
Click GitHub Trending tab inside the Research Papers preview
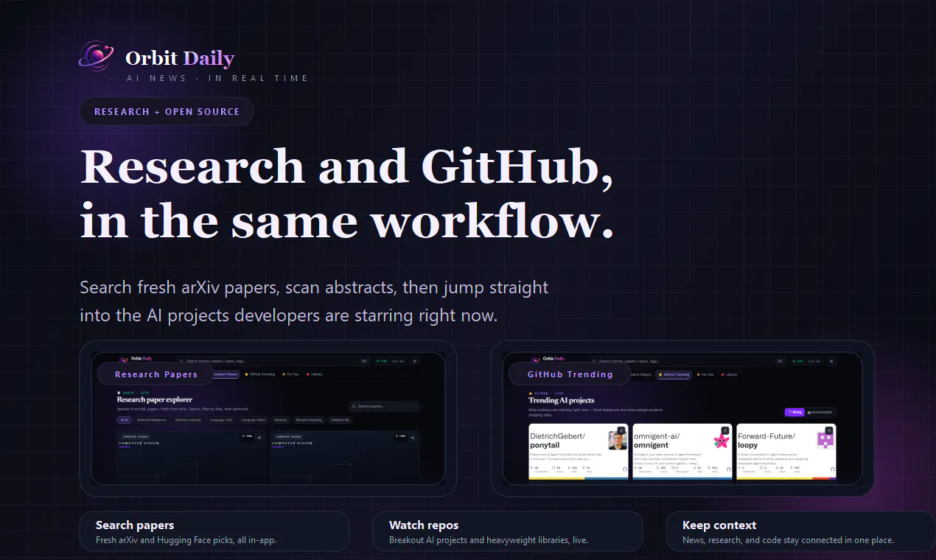point(259,374)
